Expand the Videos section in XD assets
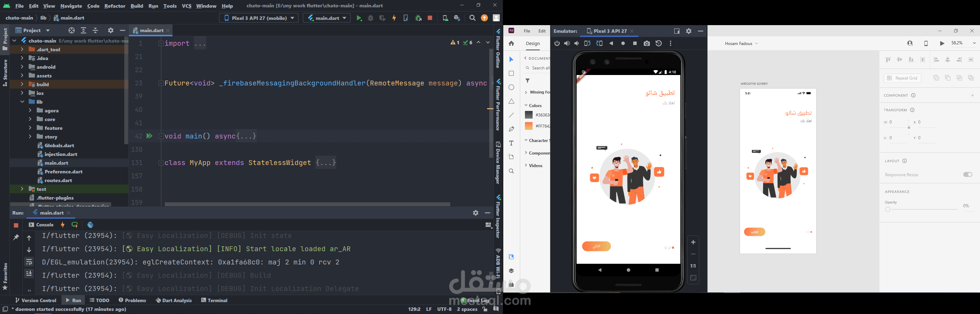The image size is (980, 314). [526, 165]
